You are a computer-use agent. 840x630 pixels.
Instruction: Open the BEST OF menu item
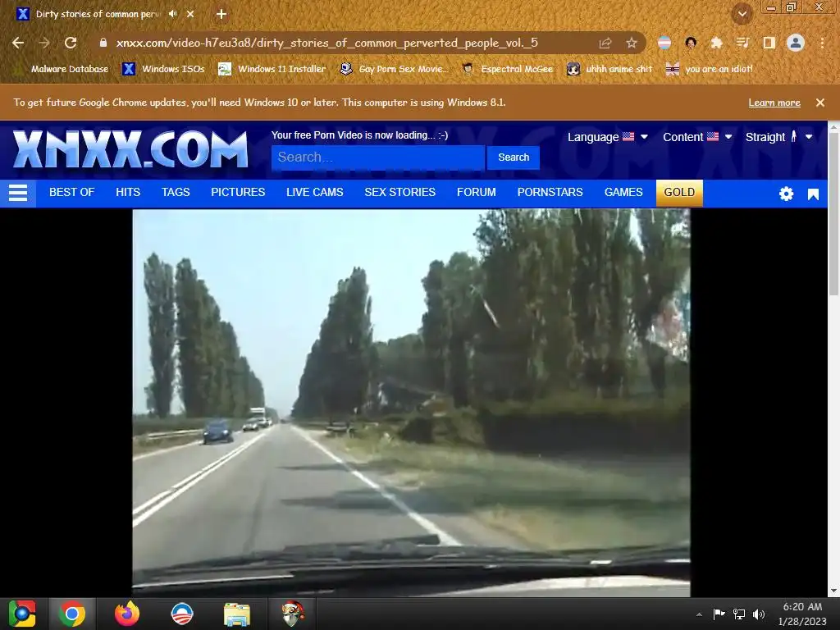72,192
